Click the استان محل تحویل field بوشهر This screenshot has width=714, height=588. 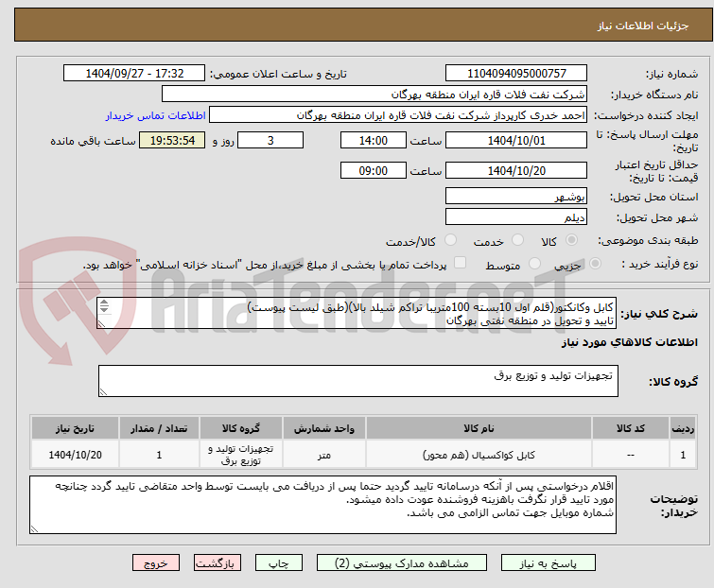(516, 197)
